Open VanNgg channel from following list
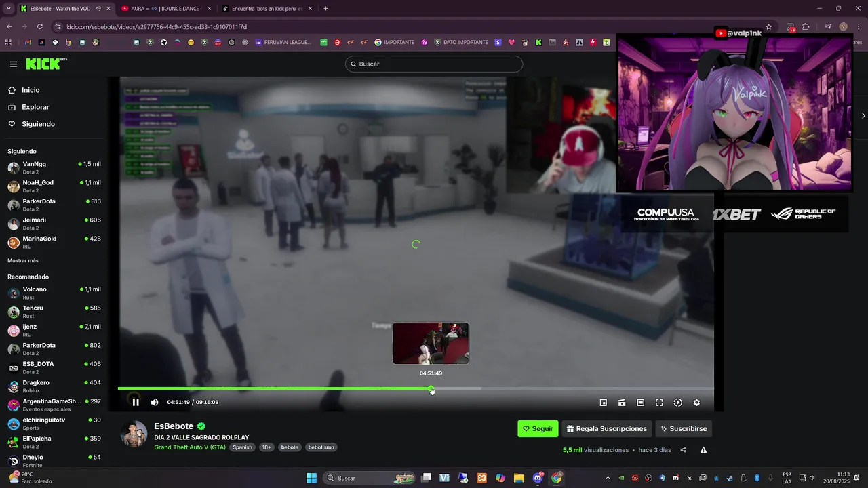Viewport: 868px width, 488px height. (x=54, y=167)
